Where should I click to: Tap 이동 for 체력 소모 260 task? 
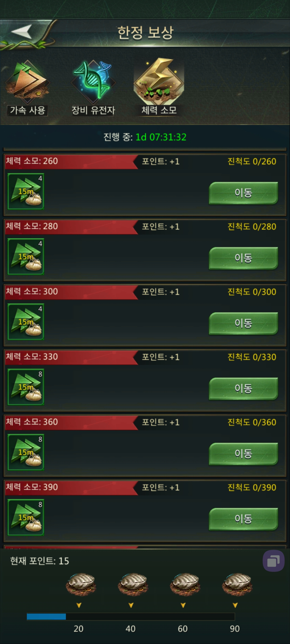pos(243,193)
